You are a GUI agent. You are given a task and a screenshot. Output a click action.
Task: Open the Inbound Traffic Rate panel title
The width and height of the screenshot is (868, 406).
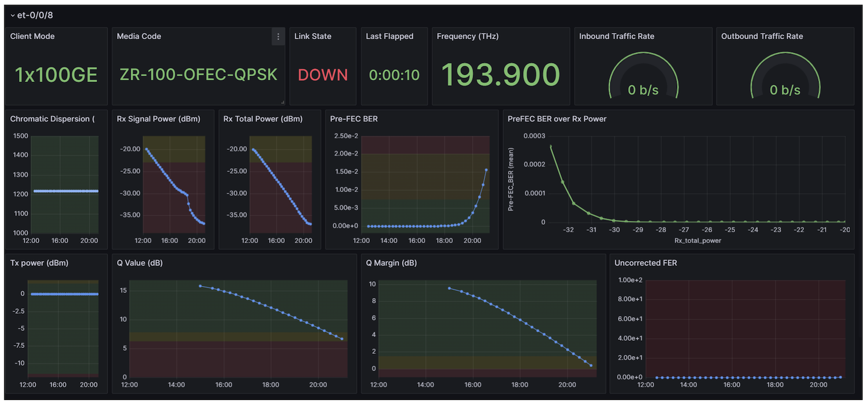click(x=617, y=36)
